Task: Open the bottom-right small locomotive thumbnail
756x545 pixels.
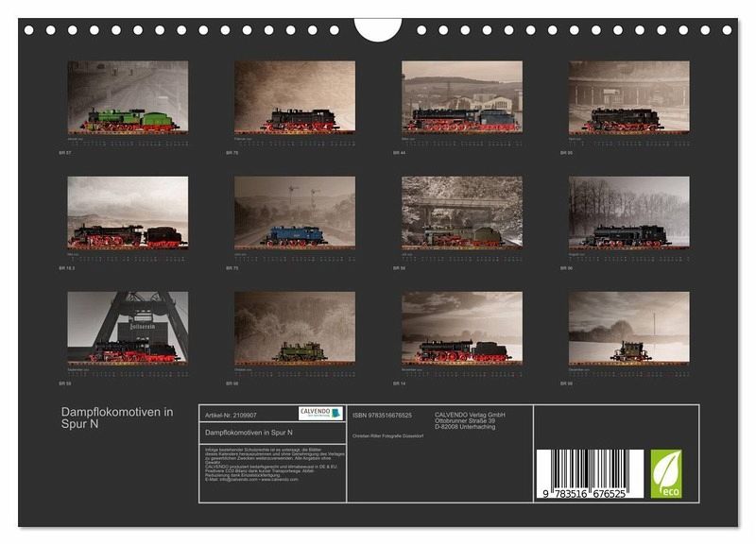Action: pos(629,327)
